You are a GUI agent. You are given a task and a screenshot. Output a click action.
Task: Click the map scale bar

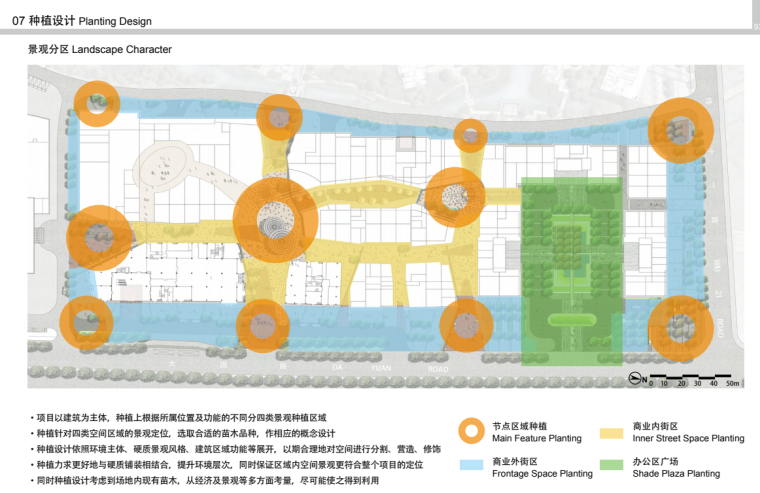click(x=693, y=377)
